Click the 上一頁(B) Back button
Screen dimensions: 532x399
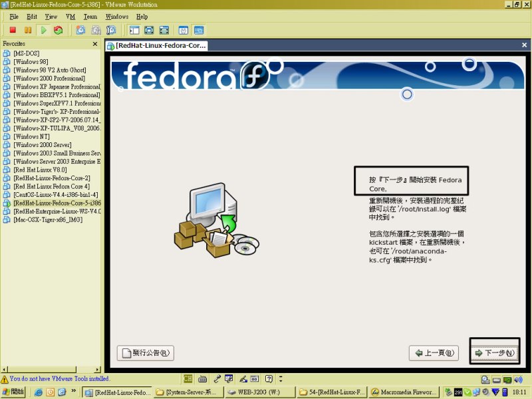pos(434,353)
